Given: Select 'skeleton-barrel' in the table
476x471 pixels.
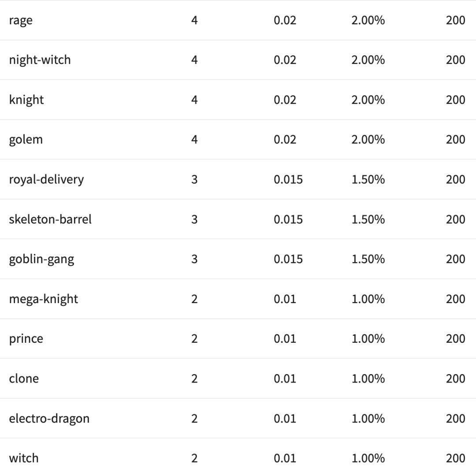Looking at the screenshot, I should [50, 219].
